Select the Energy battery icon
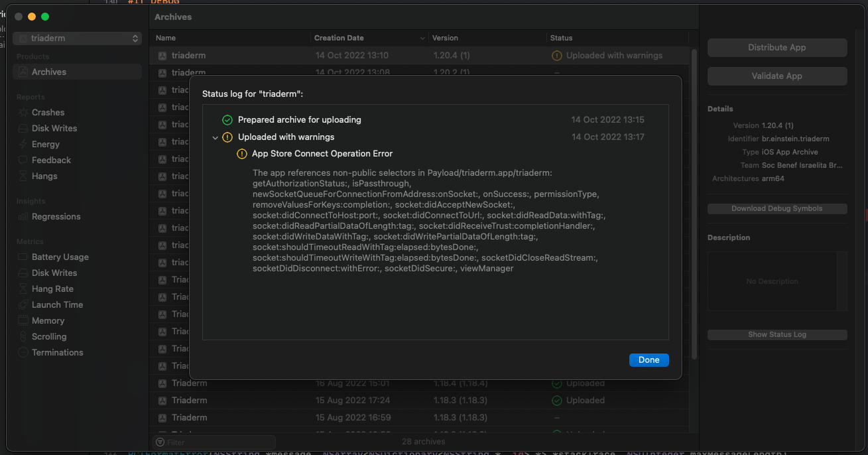 pyautogui.click(x=23, y=145)
